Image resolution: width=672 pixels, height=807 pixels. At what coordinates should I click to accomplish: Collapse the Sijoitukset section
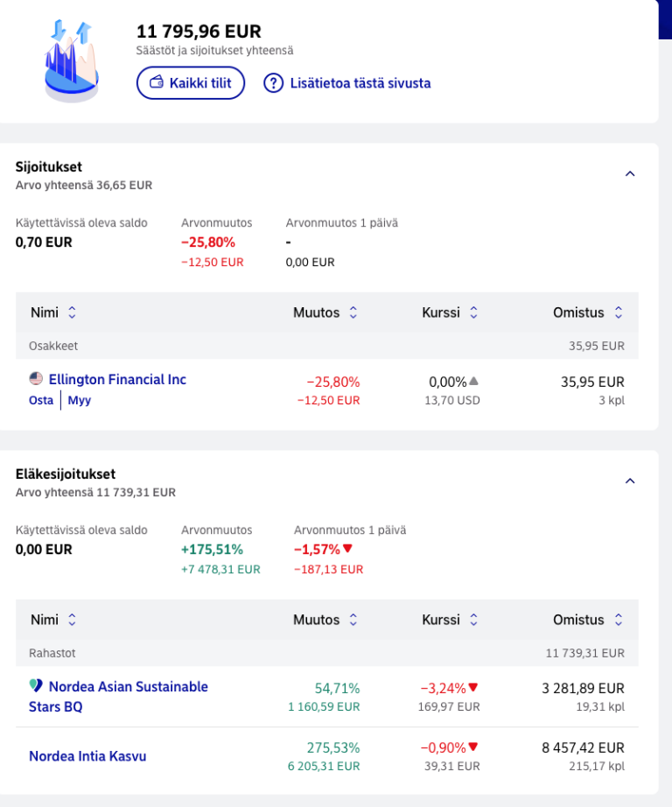(x=630, y=174)
